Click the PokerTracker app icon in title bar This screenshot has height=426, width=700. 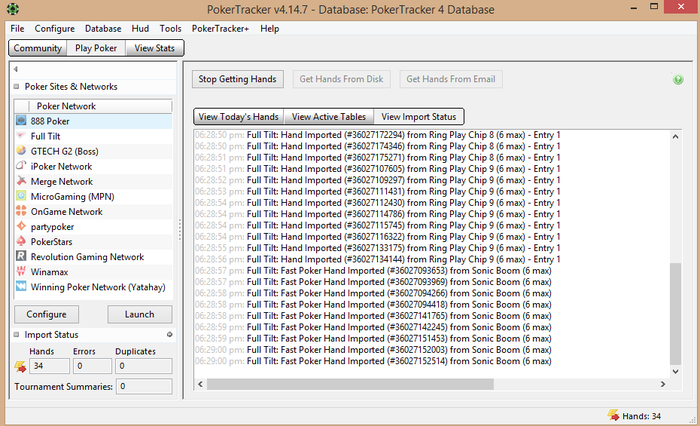(x=13, y=9)
